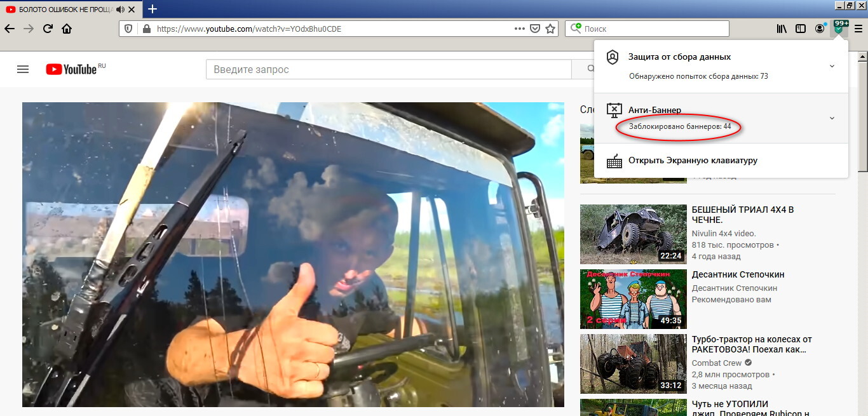The width and height of the screenshot is (868, 416).
Task: Show site security padlock info
Action: click(x=147, y=29)
